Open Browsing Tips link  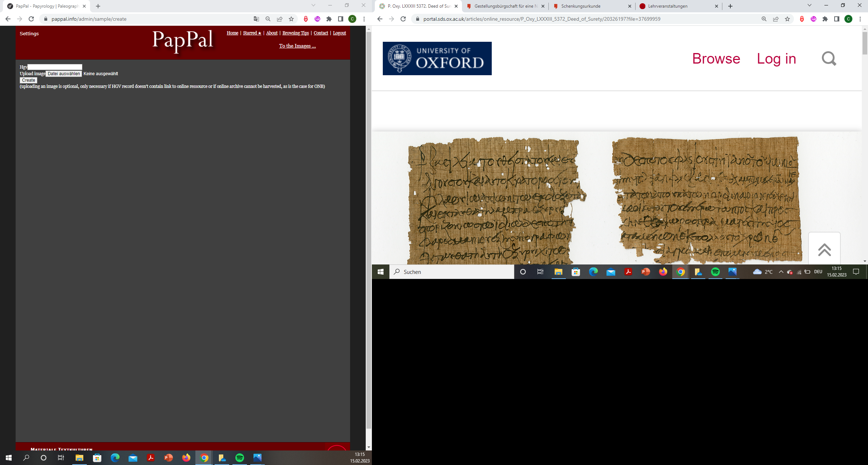point(296,33)
